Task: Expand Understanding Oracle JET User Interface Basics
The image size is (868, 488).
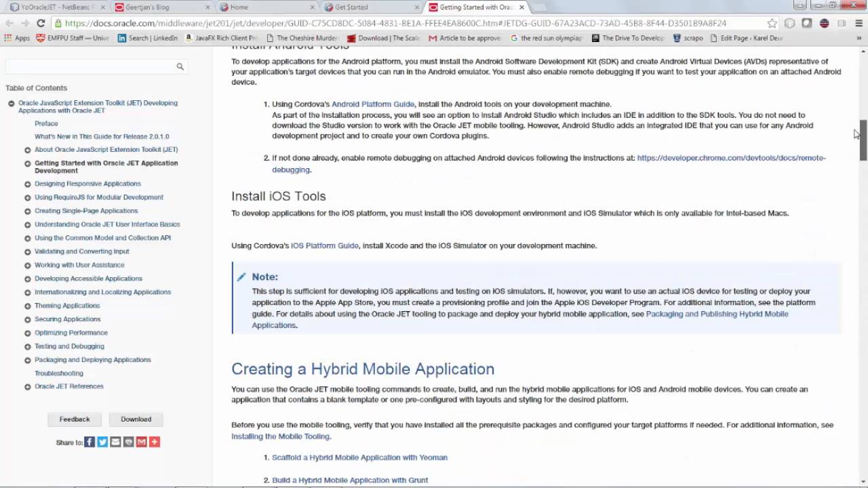Action: pos(28,224)
